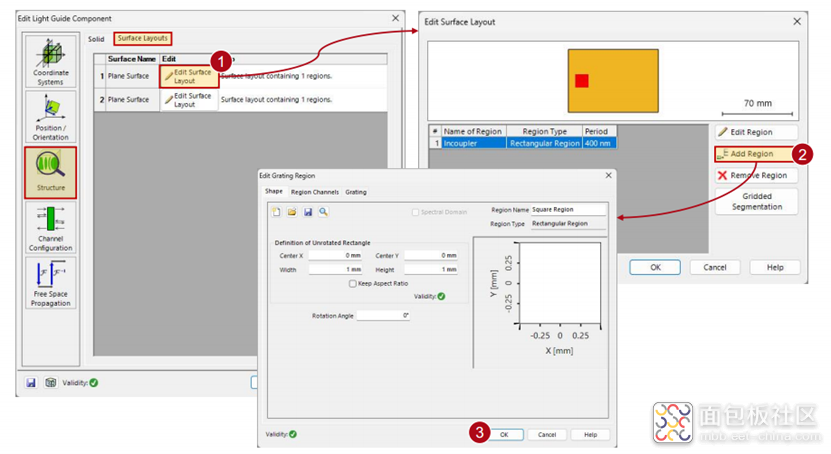The width and height of the screenshot is (831, 454).
Task: Click save disk icon in Edit Grating Region
Action: click(x=308, y=212)
